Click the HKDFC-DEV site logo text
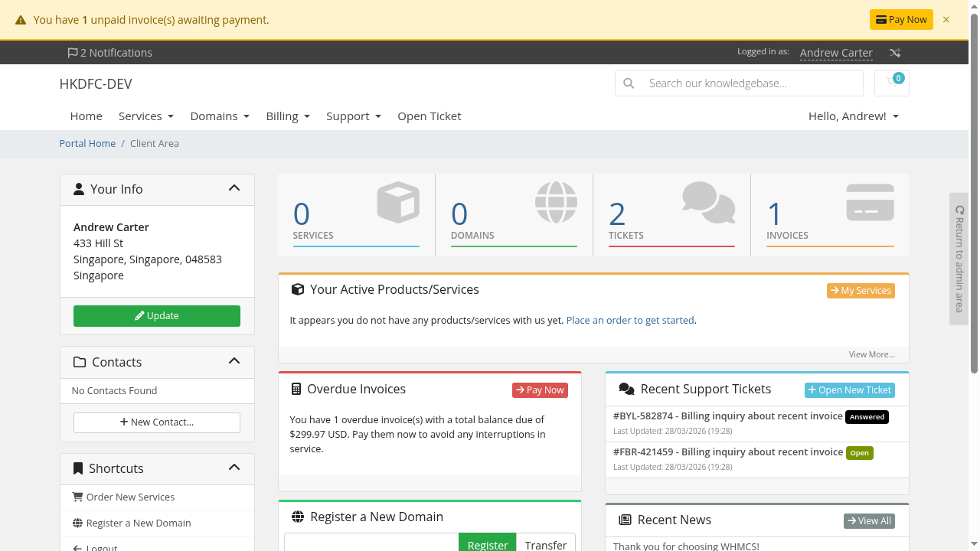 96,84
